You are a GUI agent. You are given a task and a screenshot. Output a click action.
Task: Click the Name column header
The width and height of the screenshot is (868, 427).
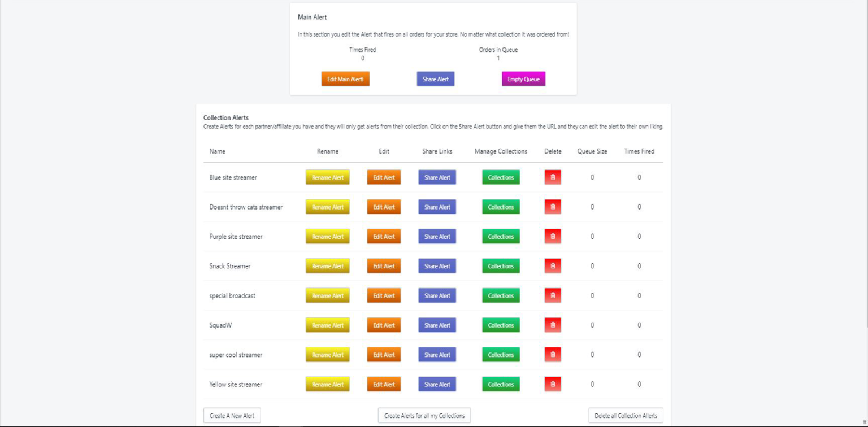pyautogui.click(x=218, y=151)
